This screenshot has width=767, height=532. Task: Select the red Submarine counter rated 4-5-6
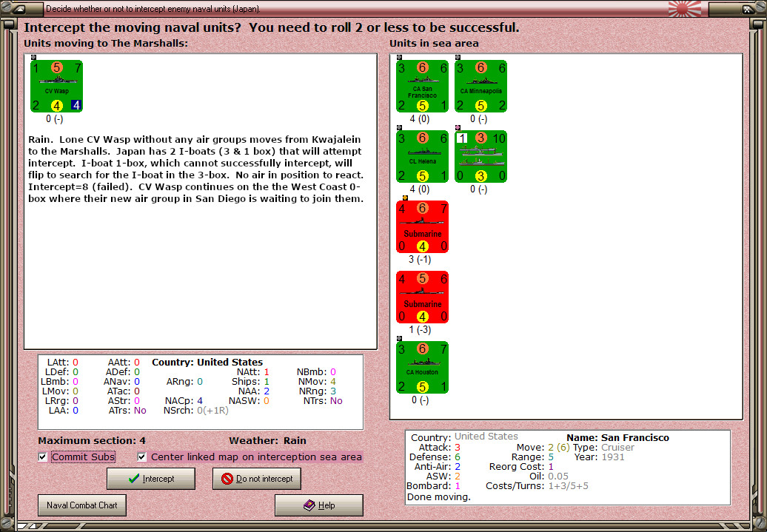click(422, 297)
